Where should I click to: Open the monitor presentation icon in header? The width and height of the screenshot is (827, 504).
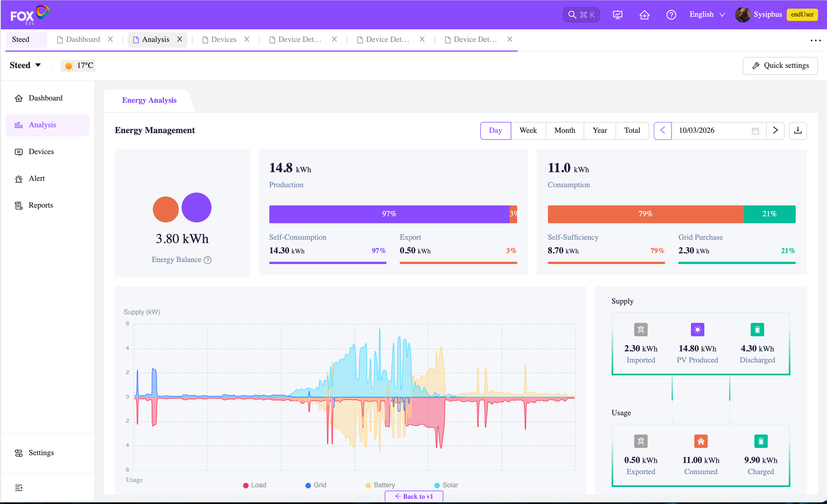point(617,15)
